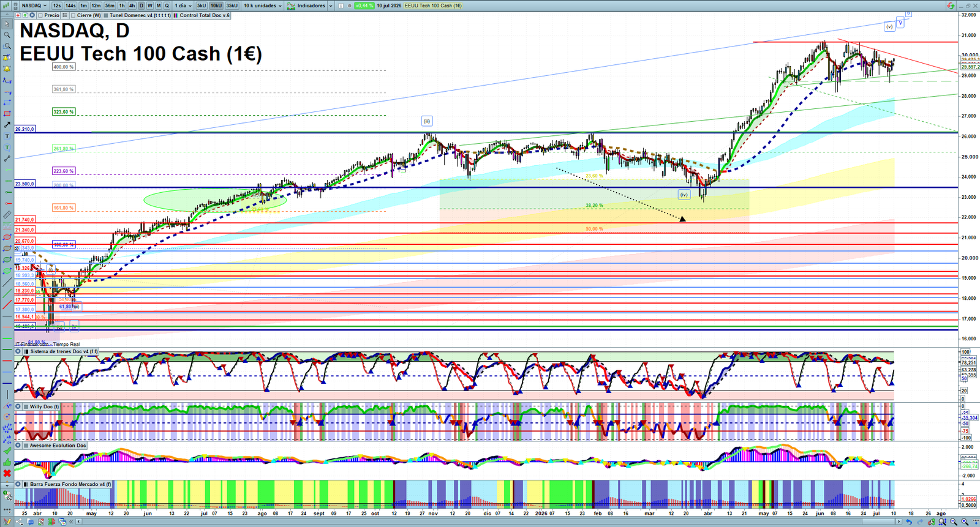Toggle the Cierre (W) checkbox
Viewport: 980px width, 527px height.
coord(73,15)
